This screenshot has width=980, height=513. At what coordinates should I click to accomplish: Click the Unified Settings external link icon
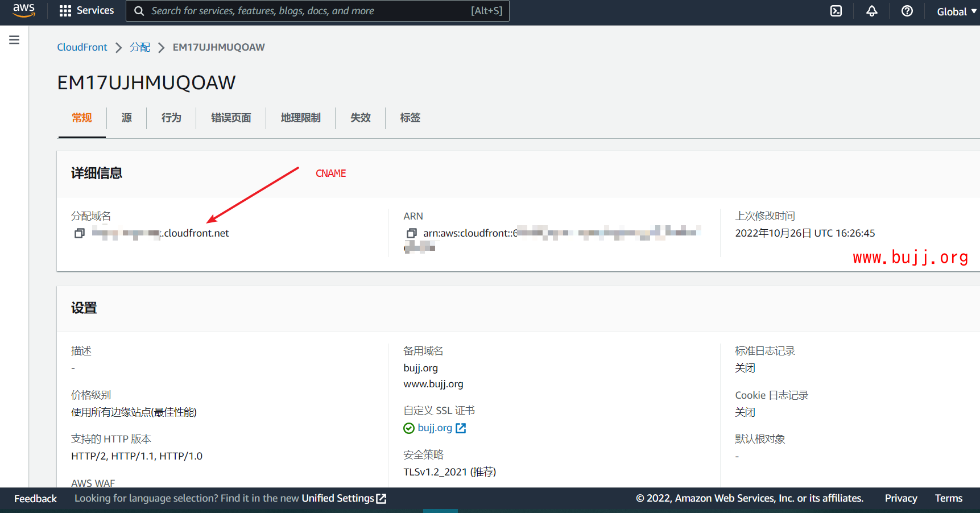click(x=382, y=499)
